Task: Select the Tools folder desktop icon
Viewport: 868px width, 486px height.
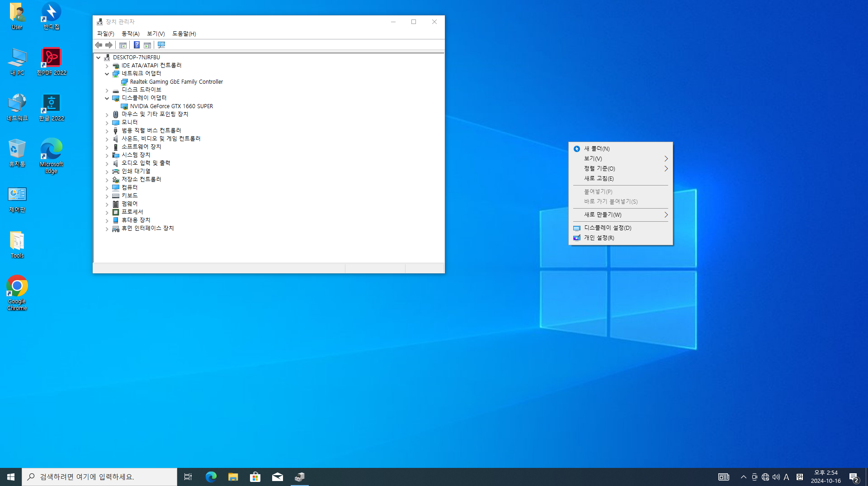Action: point(17,245)
